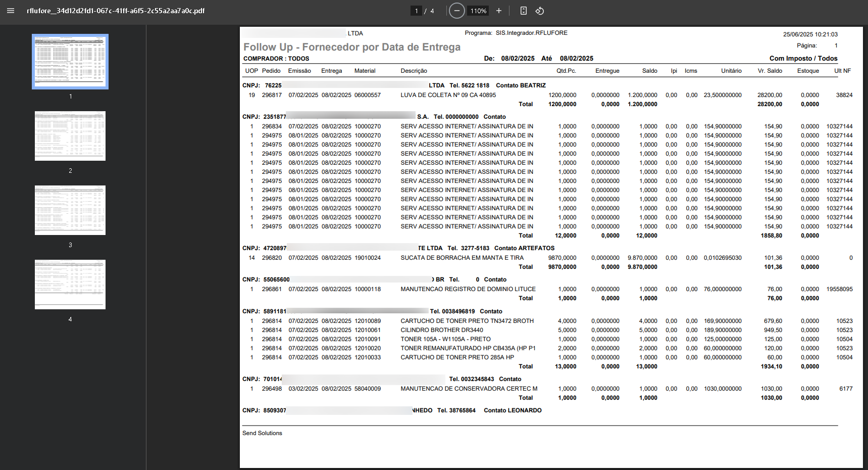This screenshot has width=868, height=470.
Task: Click the 'Pedido' column header
Action: pos(271,71)
